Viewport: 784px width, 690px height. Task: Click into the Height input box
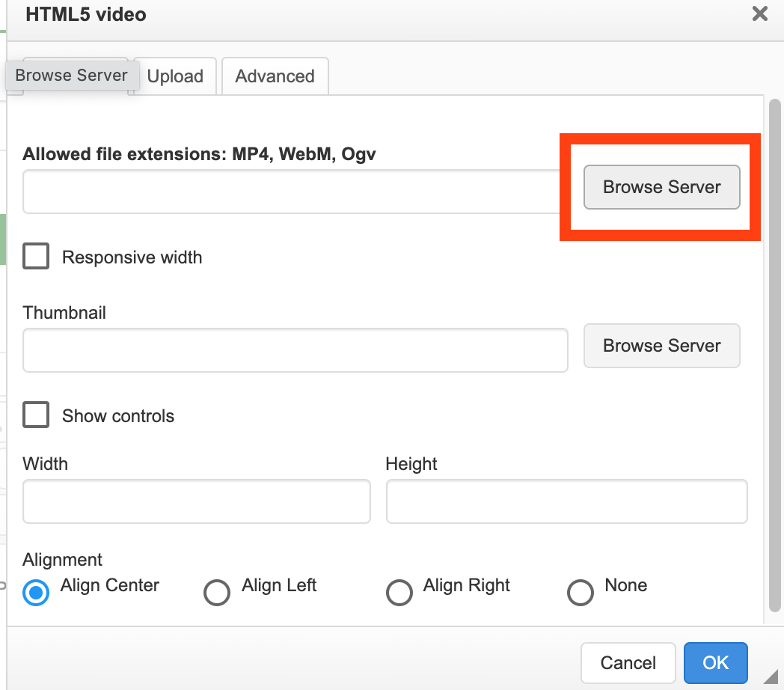(x=566, y=501)
